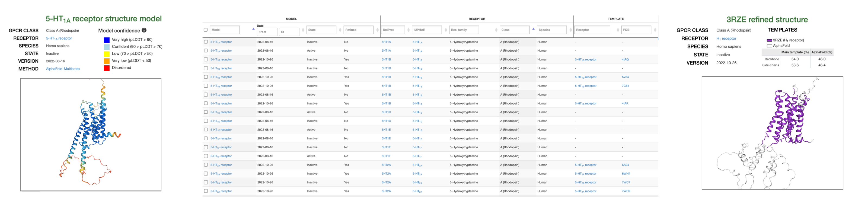Click the Class filter field
Screen dimensions: 868x217
click(x=515, y=30)
